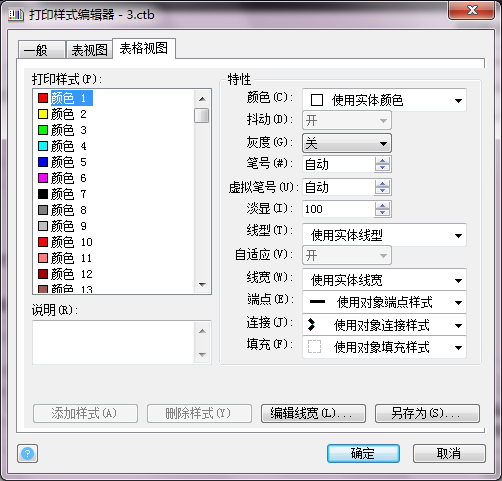Open the 线宽 lineweight dropdown
Viewport: 502px width, 481px height.
384,280
